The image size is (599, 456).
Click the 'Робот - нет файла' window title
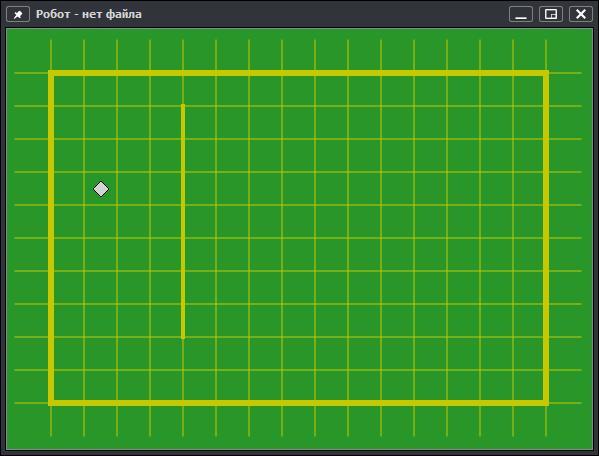click(x=89, y=14)
